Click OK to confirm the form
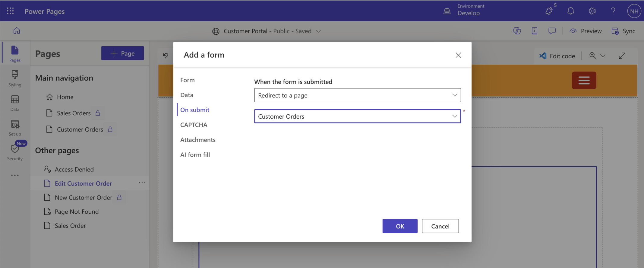The image size is (644, 268). (x=400, y=226)
